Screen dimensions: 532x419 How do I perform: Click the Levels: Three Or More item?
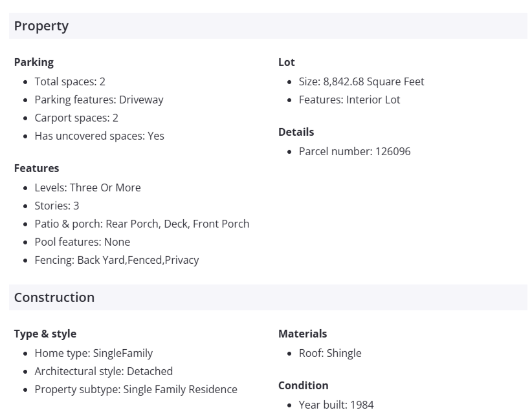87,188
